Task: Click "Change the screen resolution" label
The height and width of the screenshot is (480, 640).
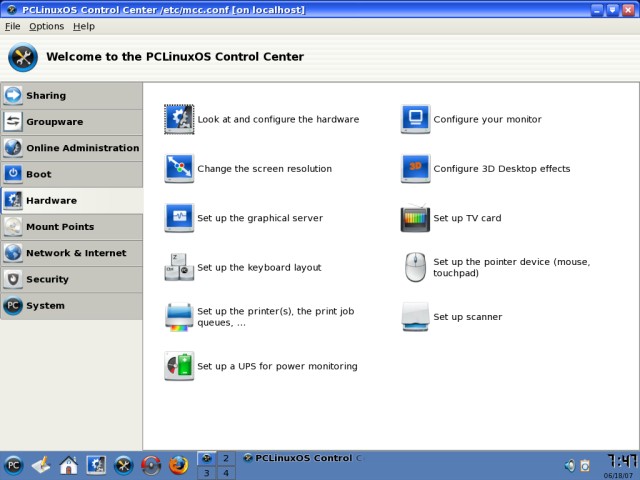Action: 264,169
